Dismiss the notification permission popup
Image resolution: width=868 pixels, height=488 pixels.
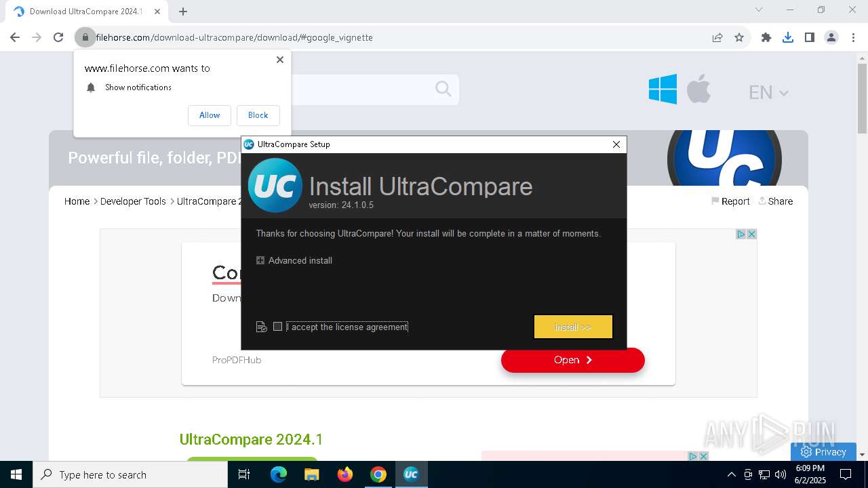tap(280, 60)
